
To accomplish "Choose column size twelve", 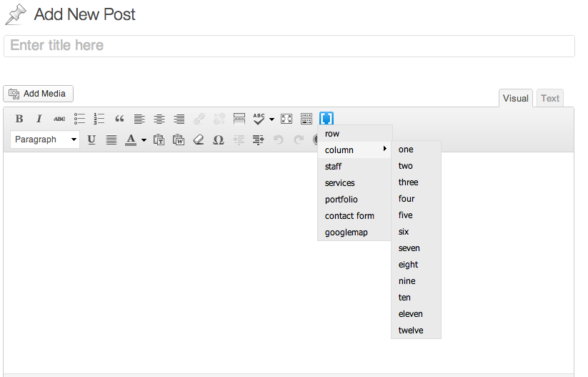I will point(416,331).
